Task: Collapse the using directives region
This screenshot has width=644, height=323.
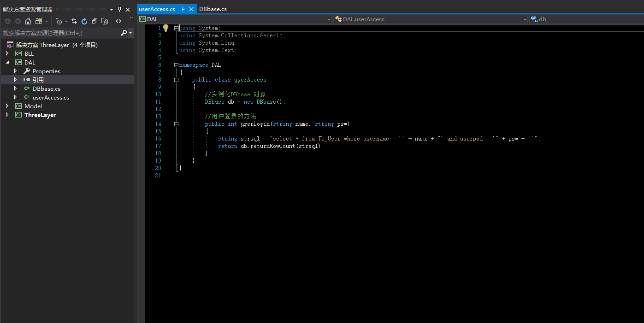Action: coord(176,28)
